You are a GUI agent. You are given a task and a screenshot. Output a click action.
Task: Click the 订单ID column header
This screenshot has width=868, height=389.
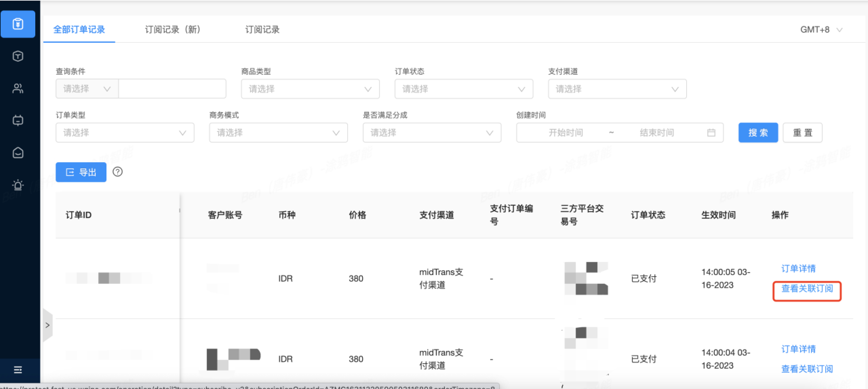78,215
